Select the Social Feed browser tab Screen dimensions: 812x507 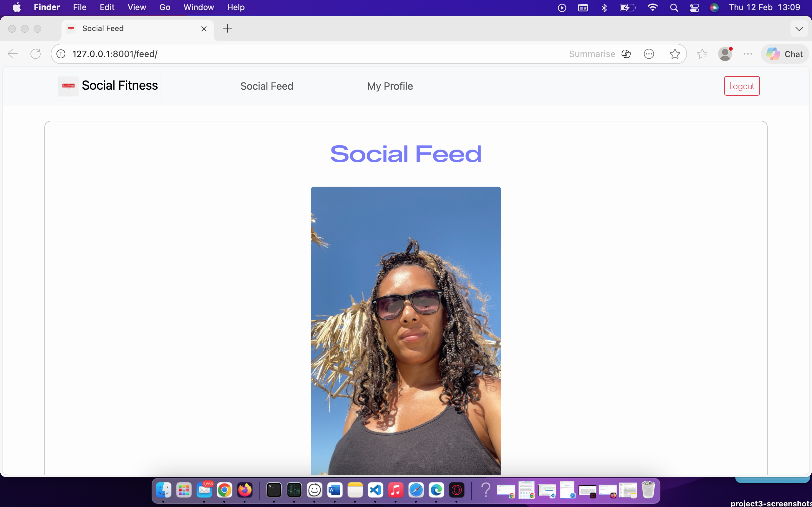tap(128, 29)
